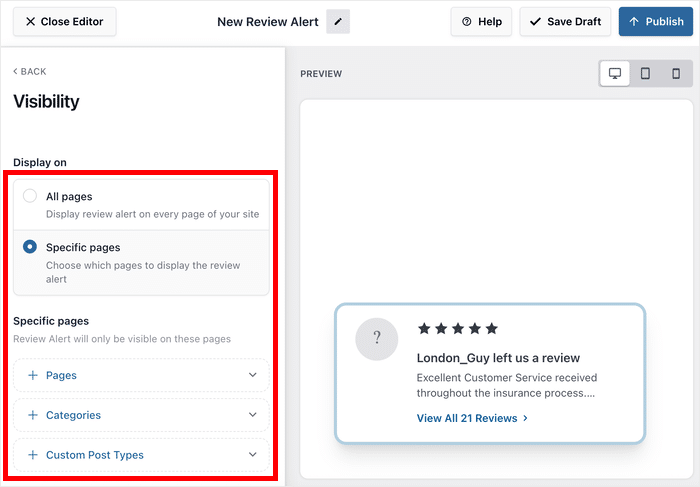700x487 pixels.
Task: Click the plus icon next to Pages
Action: [x=33, y=375]
